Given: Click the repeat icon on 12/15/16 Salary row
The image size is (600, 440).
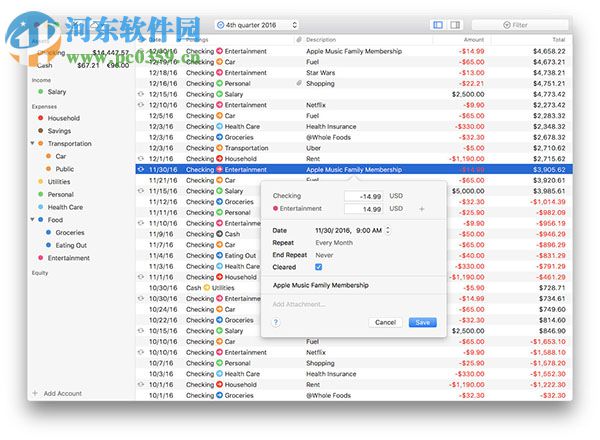Looking at the screenshot, I should pos(141,94).
